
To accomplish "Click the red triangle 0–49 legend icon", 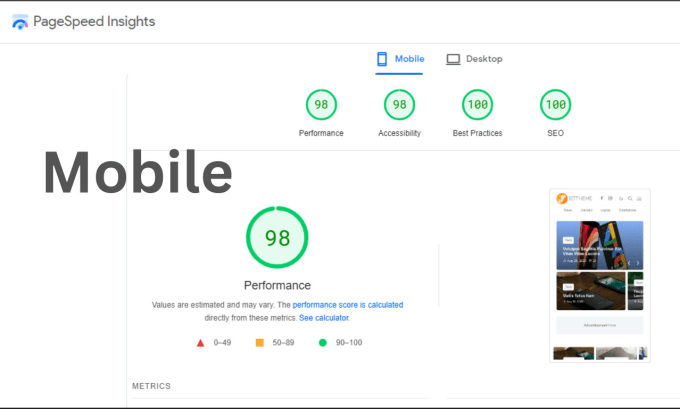I will tap(200, 343).
